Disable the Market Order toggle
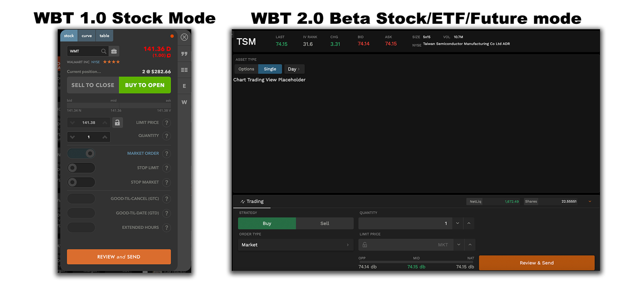This screenshot has height=285, width=644. [x=81, y=153]
